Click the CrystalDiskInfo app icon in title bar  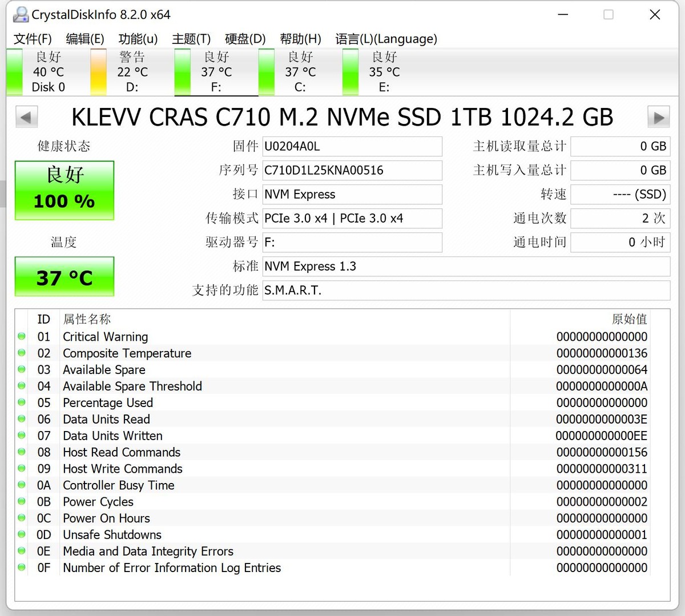click(21, 15)
